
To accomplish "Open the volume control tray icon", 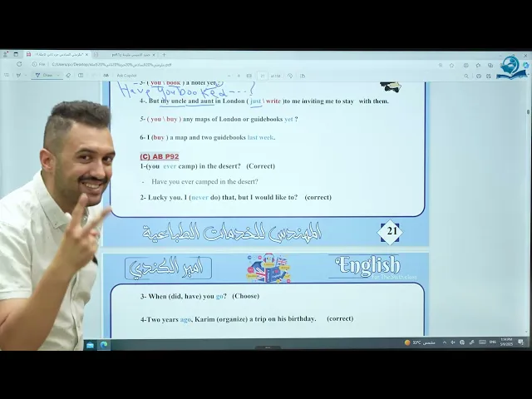I will [x=453, y=342].
